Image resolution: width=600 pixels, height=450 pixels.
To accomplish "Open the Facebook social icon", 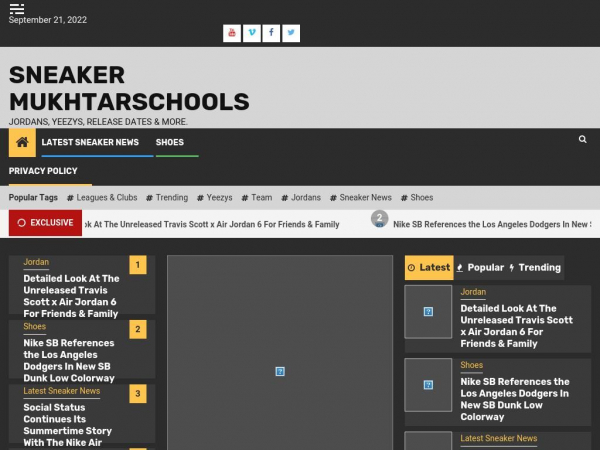I will (271, 33).
